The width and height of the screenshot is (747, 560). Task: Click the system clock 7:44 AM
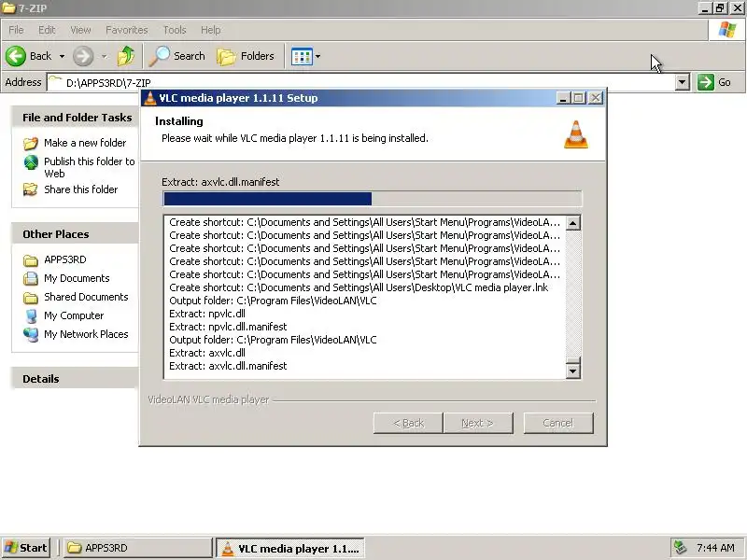(715, 548)
